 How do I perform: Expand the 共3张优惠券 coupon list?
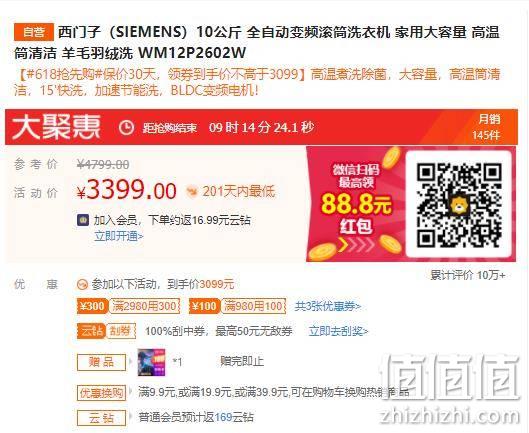pyautogui.click(x=328, y=306)
